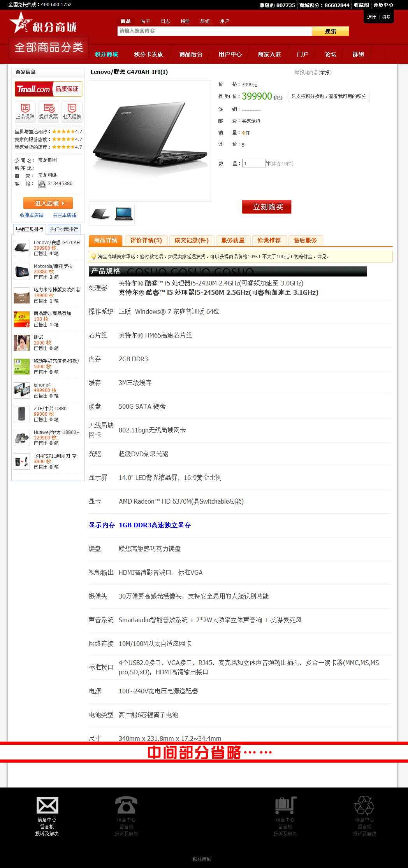
Task: Click the light bulb tip icon
Action: click(x=93, y=257)
